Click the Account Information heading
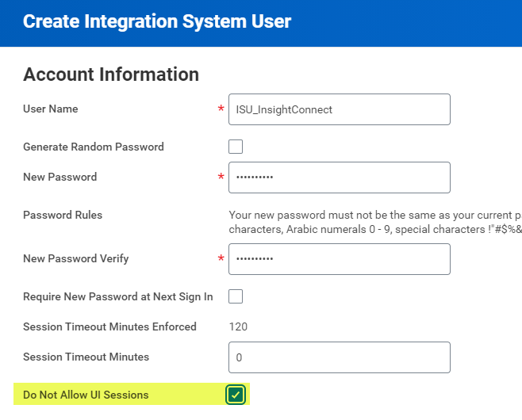 point(111,74)
